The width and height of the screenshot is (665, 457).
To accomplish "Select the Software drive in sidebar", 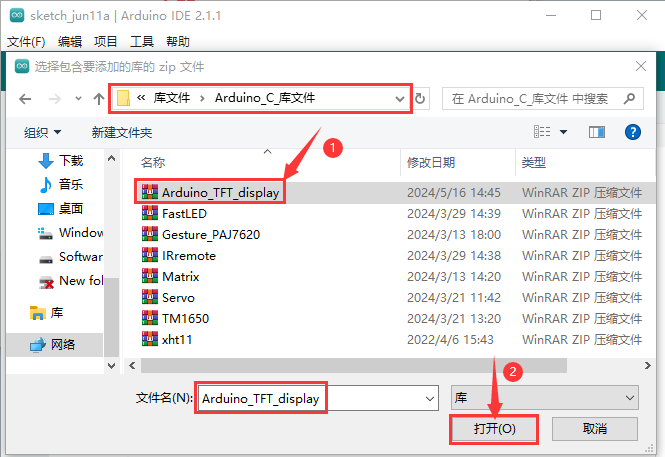I will [70, 257].
